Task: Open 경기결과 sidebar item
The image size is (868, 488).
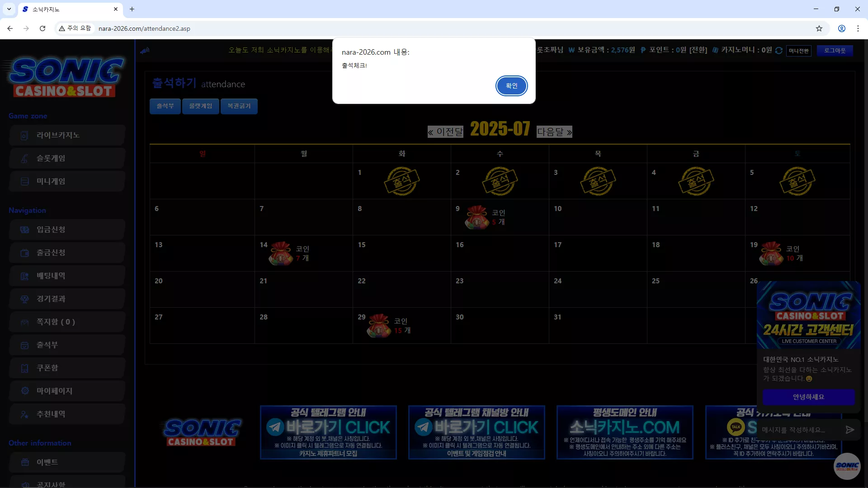Action: tap(67, 299)
